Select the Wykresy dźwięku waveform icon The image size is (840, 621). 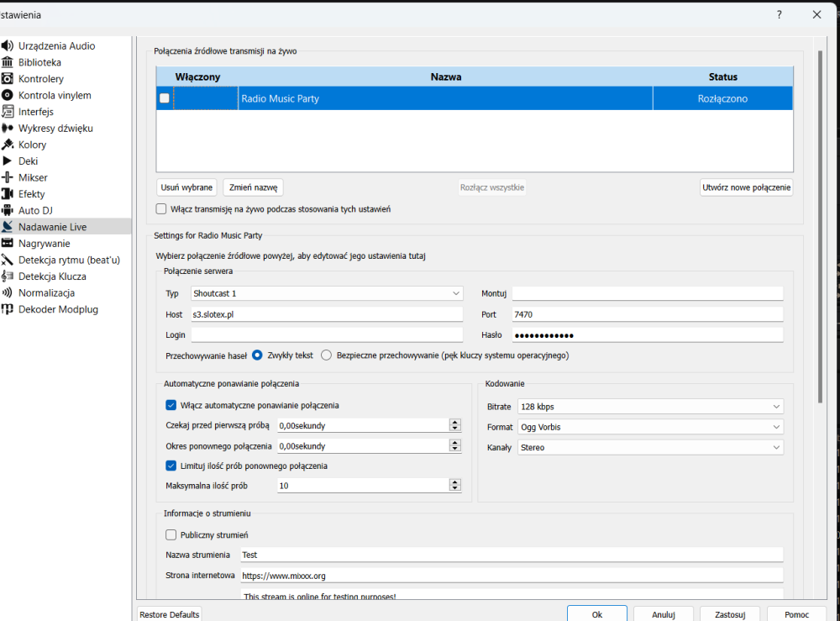(7, 128)
